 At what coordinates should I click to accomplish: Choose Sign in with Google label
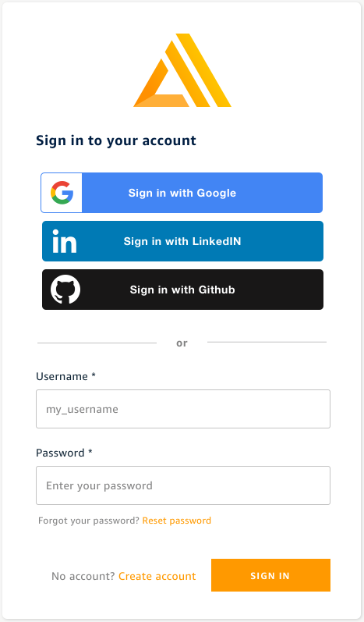click(182, 193)
